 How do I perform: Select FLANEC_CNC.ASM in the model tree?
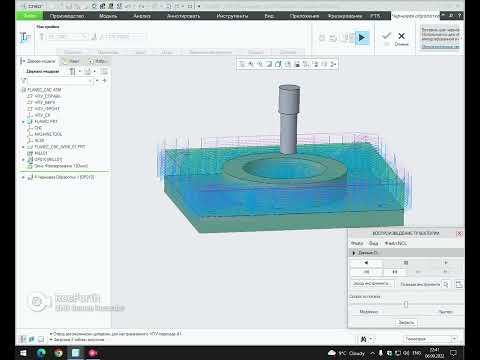coord(44,90)
